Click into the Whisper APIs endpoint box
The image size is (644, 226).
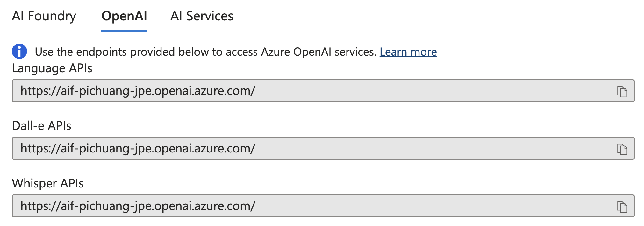414,206
